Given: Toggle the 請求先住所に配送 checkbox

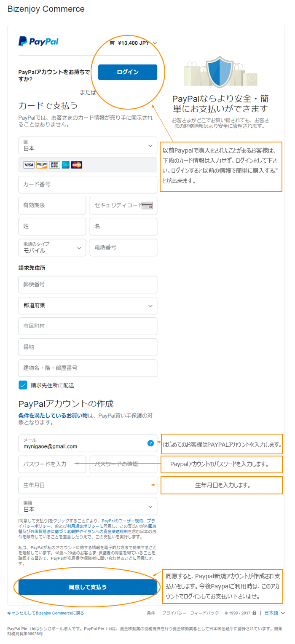Looking at the screenshot, I should (23, 385).
